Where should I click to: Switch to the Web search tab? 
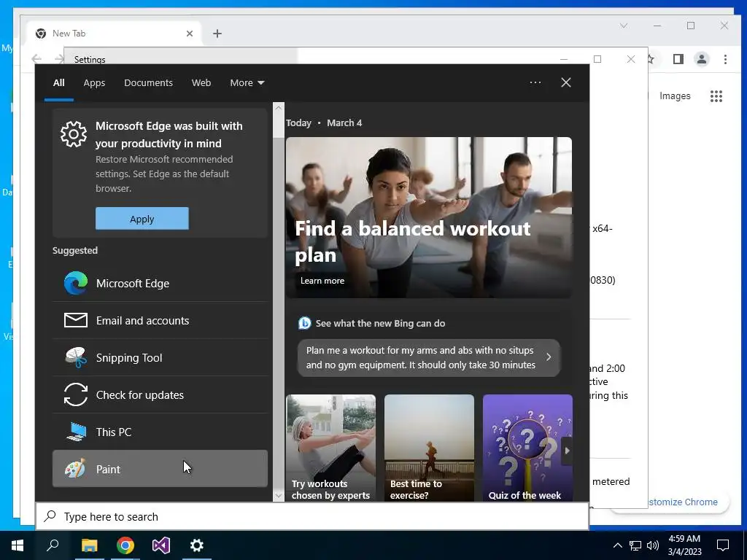(x=201, y=83)
